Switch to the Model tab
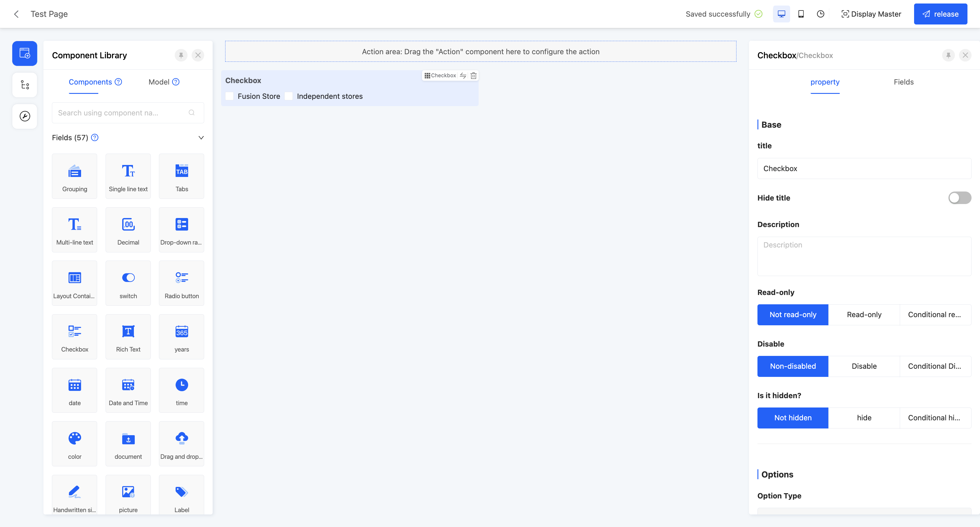The height and width of the screenshot is (527, 980). (x=159, y=82)
